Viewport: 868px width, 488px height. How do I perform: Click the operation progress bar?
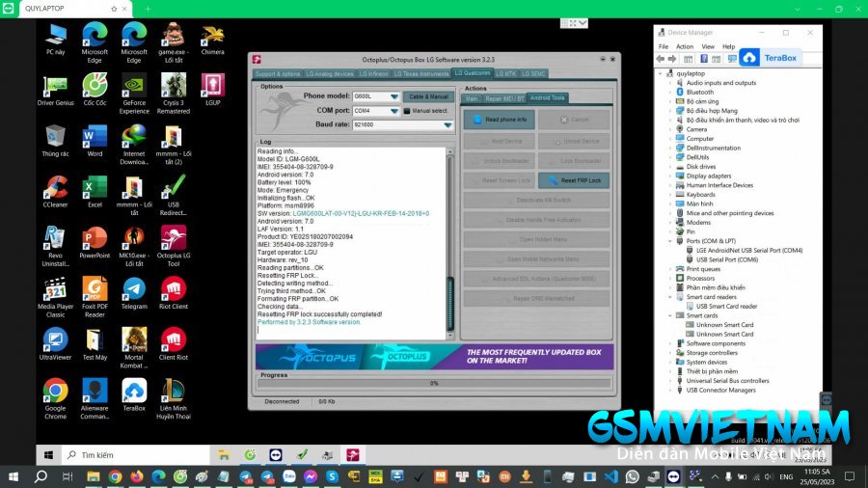pos(434,383)
